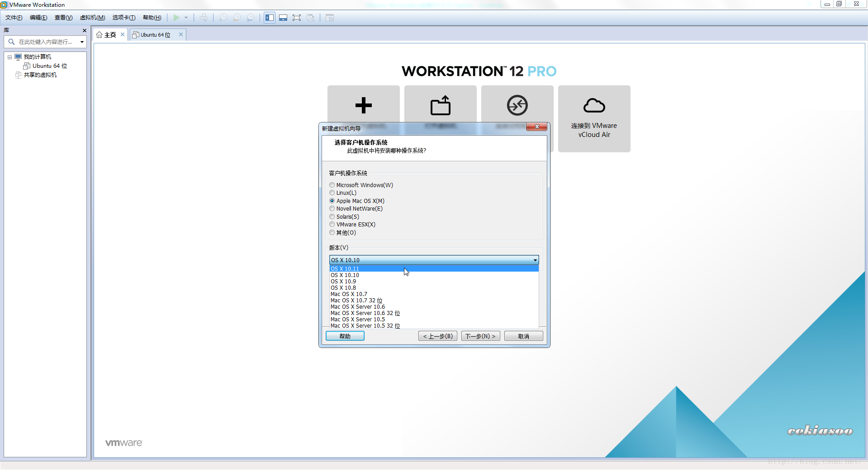Click the search magnifier icon in library
Viewport: 868px width, 470px height.
pos(12,42)
